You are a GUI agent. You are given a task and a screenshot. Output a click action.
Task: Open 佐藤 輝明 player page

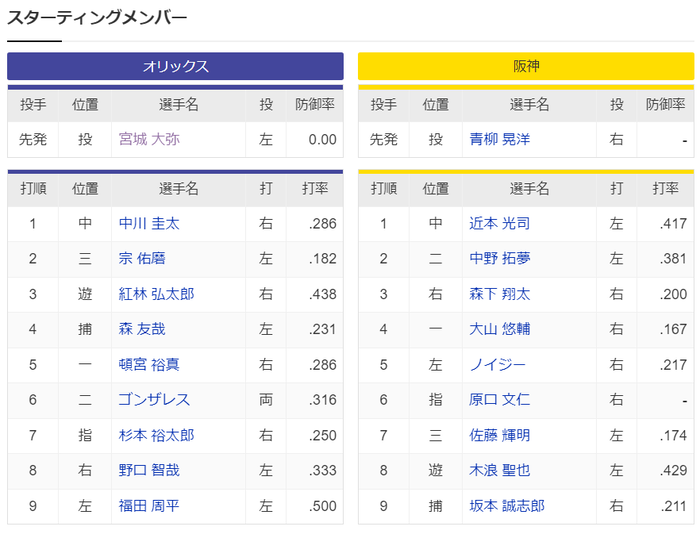tap(500, 435)
